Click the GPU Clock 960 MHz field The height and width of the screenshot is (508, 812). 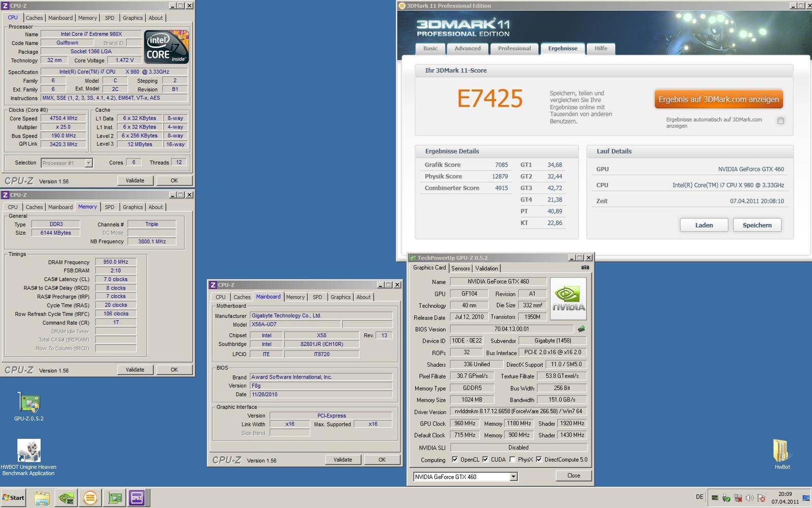(465, 423)
